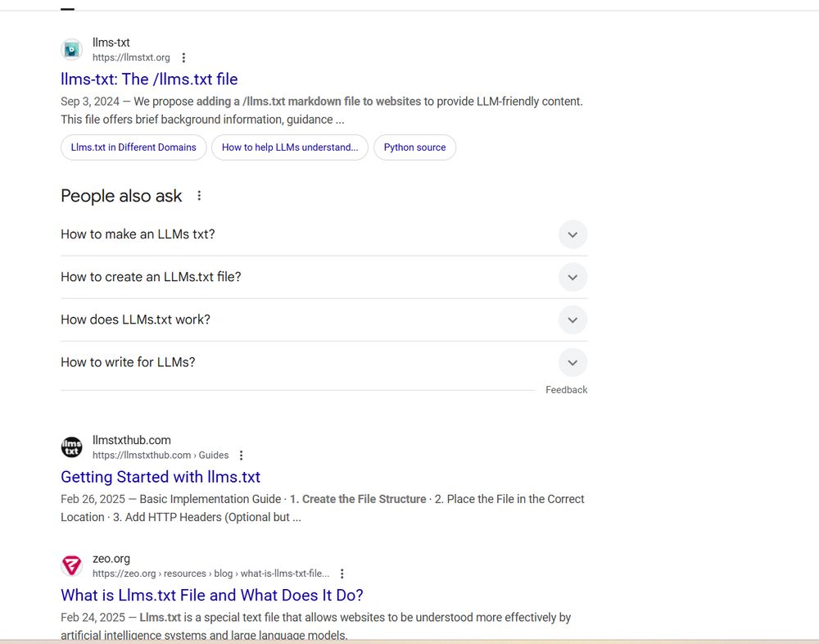Expand 'How to create an LLMs.txt file?' question

324,277
